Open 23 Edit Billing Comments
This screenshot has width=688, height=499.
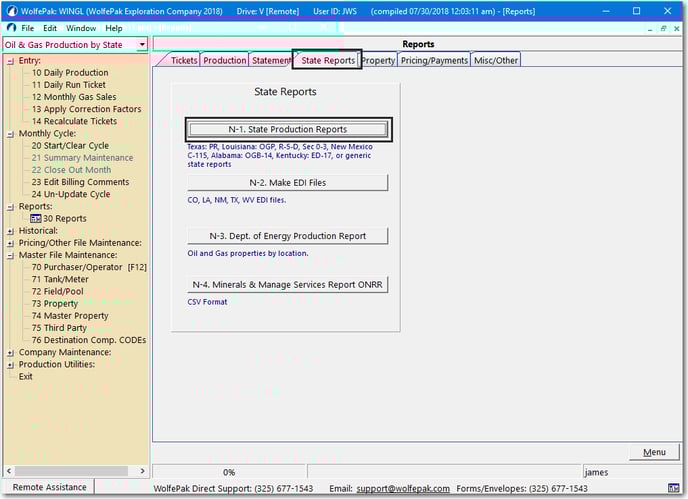tap(80, 182)
